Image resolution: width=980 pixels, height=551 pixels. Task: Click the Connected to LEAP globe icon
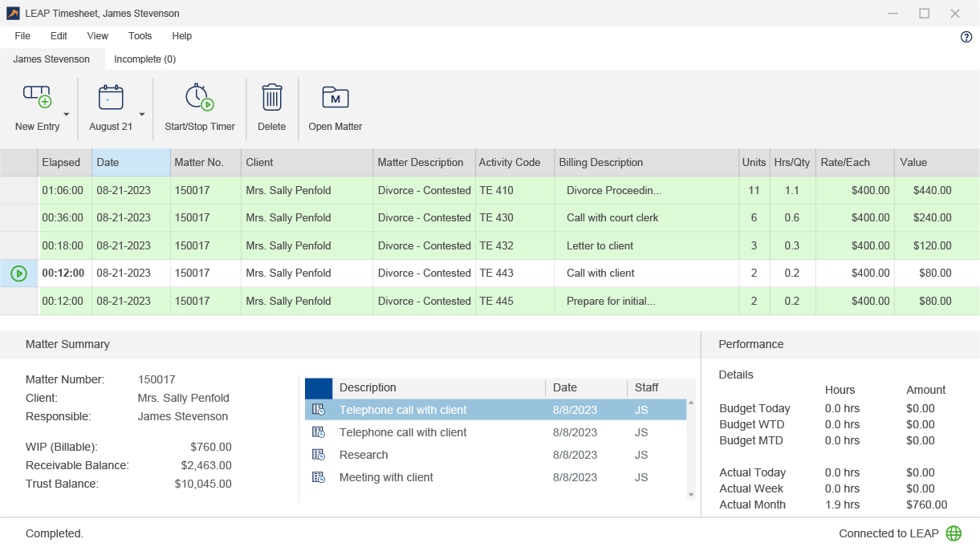coord(954,533)
